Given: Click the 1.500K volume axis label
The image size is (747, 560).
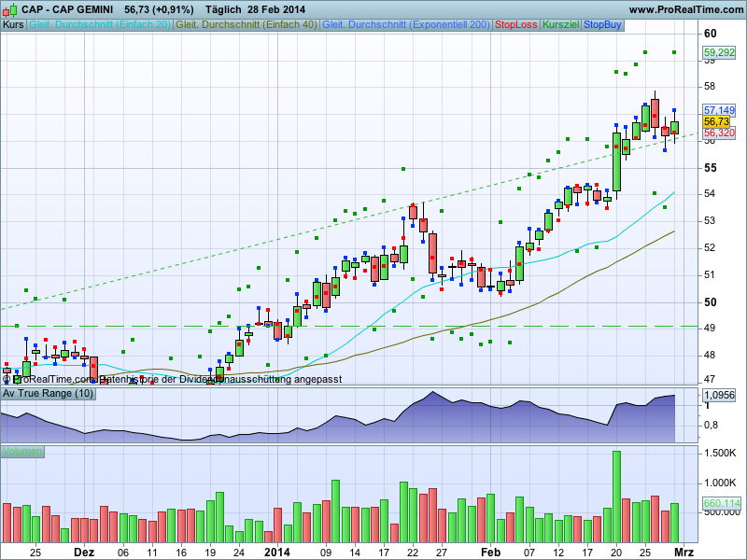Looking at the screenshot, I should click(720, 453).
